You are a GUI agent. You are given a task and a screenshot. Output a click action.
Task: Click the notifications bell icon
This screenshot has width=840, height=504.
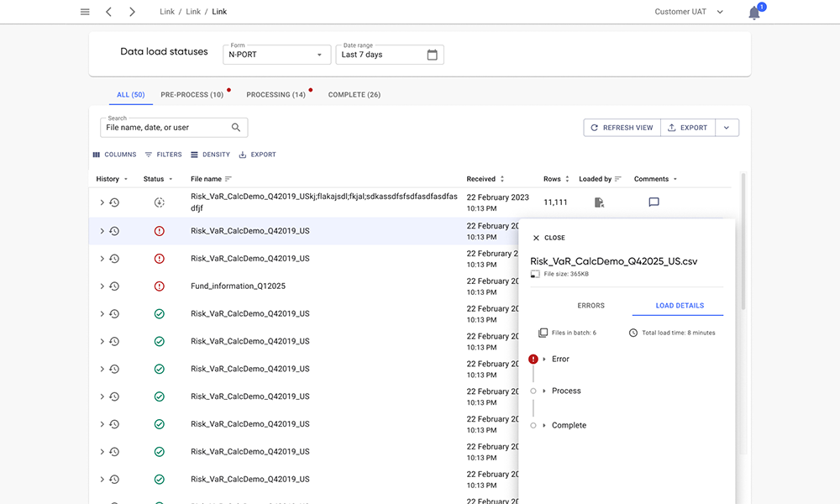(754, 13)
